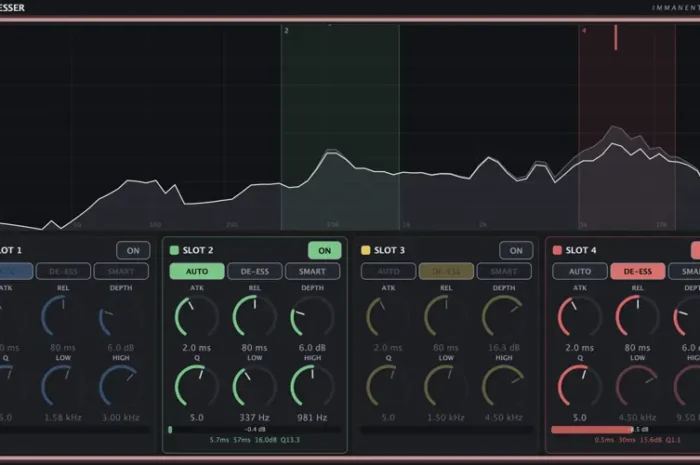Select AUTO mode in Slot 3
The width and height of the screenshot is (700, 465).
[x=388, y=271]
